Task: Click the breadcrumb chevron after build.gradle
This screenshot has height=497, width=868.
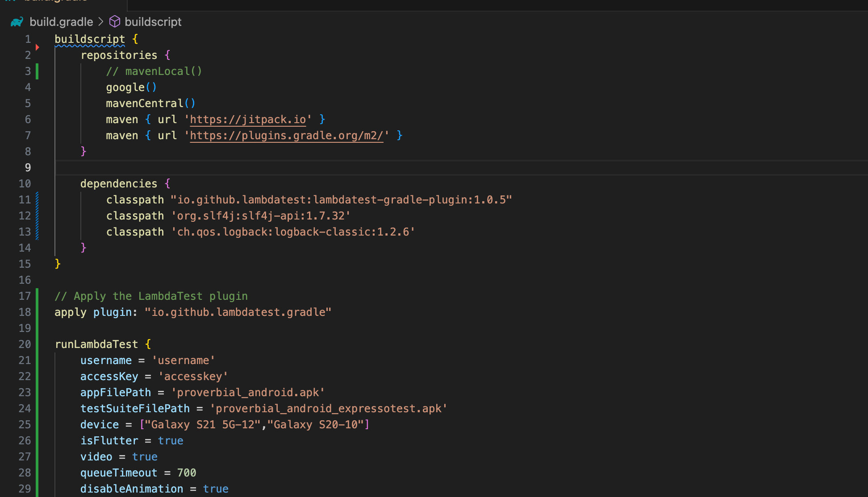Action: pos(101,21)
